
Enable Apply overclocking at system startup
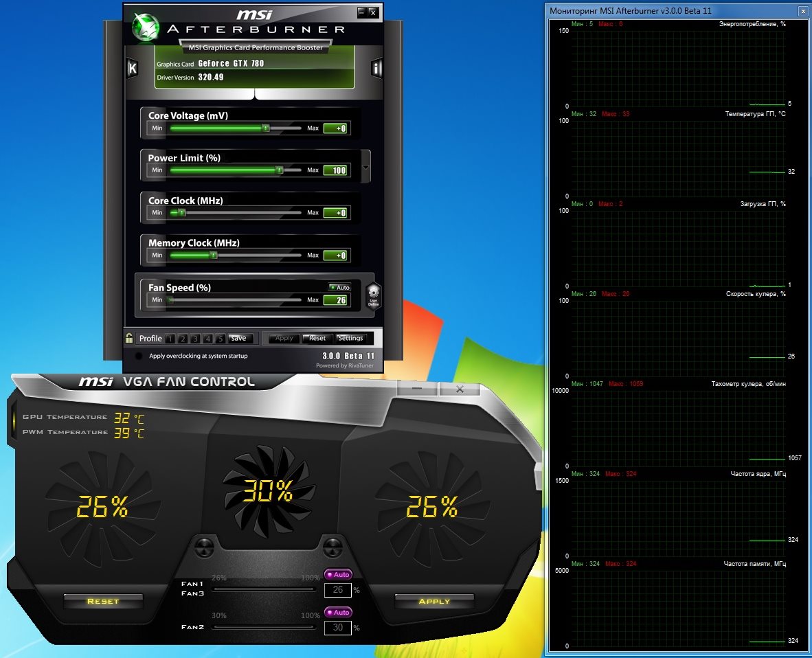pyautogui.click(x=139, y=356)
